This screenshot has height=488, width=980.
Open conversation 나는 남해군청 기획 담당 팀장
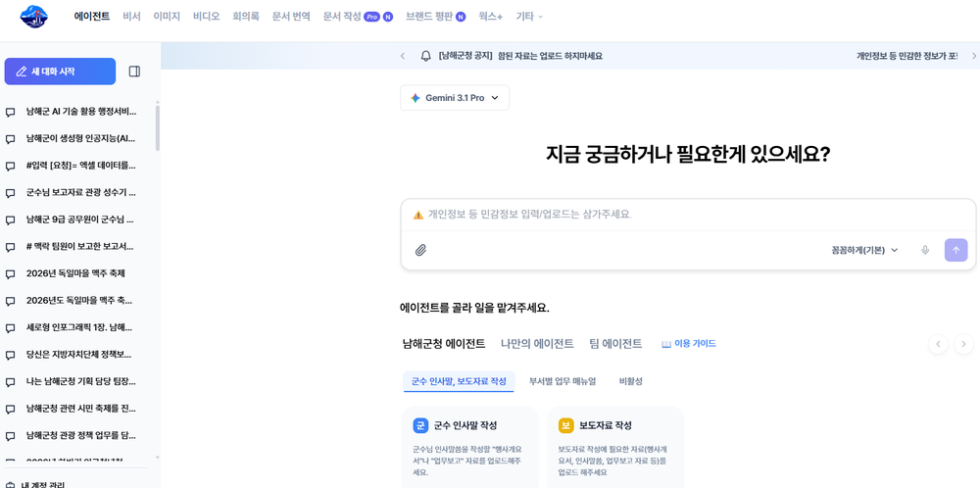coord(81,381)
